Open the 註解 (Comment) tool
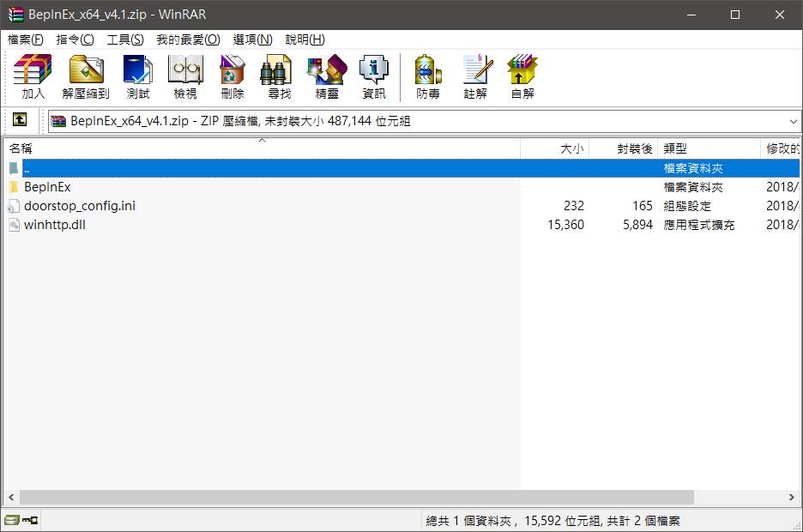The width and height of the screenshot is (803, 532). point(475,76)
